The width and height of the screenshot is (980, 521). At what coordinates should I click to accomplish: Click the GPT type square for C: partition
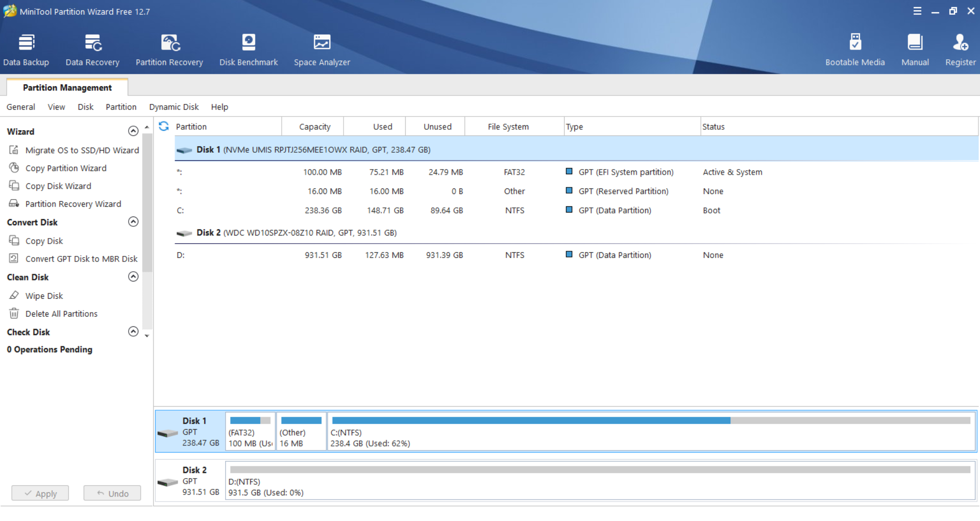click(x=569, y=209)
